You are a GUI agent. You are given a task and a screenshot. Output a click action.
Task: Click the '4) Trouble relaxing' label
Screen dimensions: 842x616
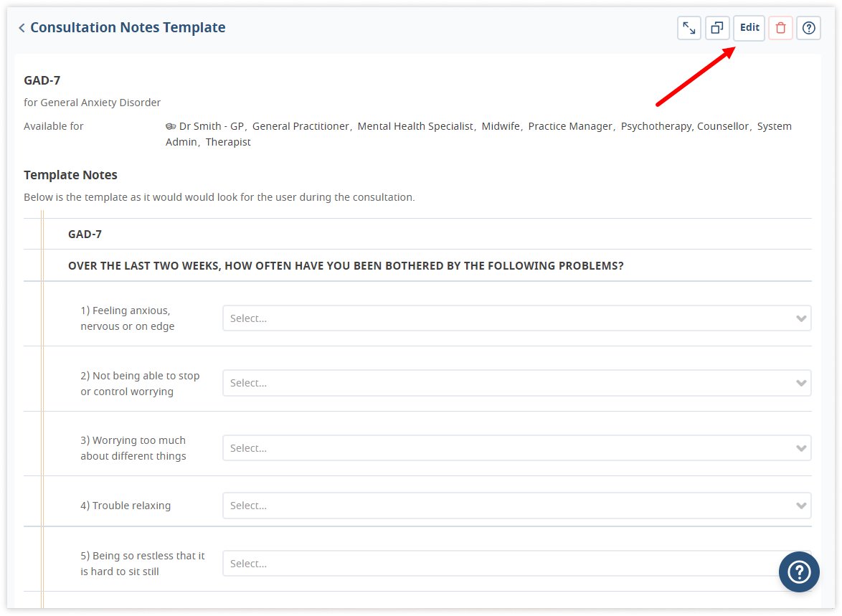point(126,506)
